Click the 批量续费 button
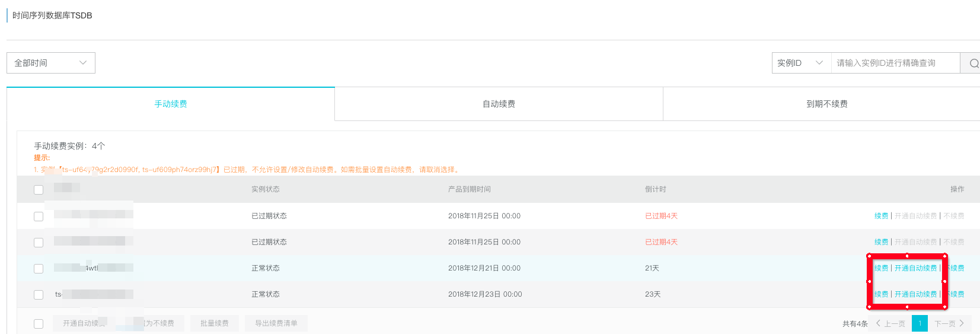980x334 pixels. 214,323
